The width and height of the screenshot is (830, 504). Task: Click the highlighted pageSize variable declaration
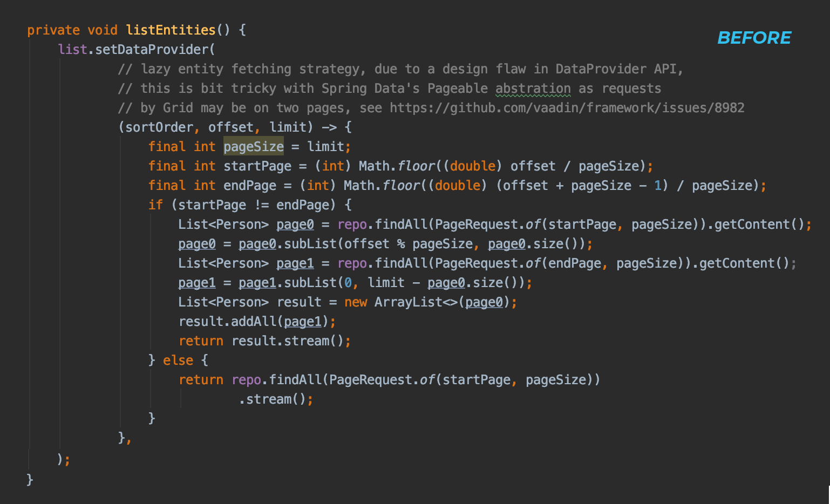tap(254, 147)
